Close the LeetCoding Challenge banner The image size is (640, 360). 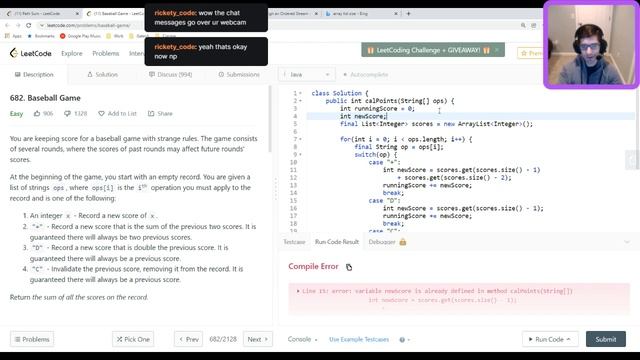coord(497,50)
